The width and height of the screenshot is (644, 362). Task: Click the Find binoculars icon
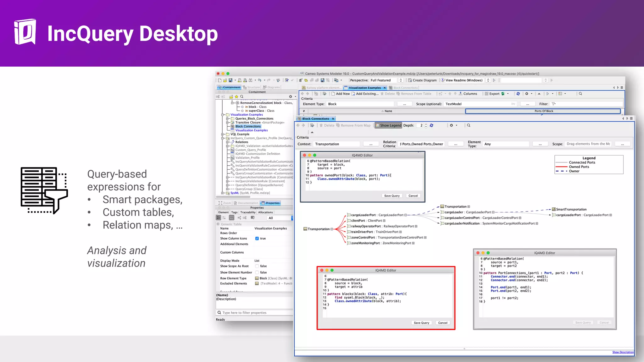(x=250, y=80)
